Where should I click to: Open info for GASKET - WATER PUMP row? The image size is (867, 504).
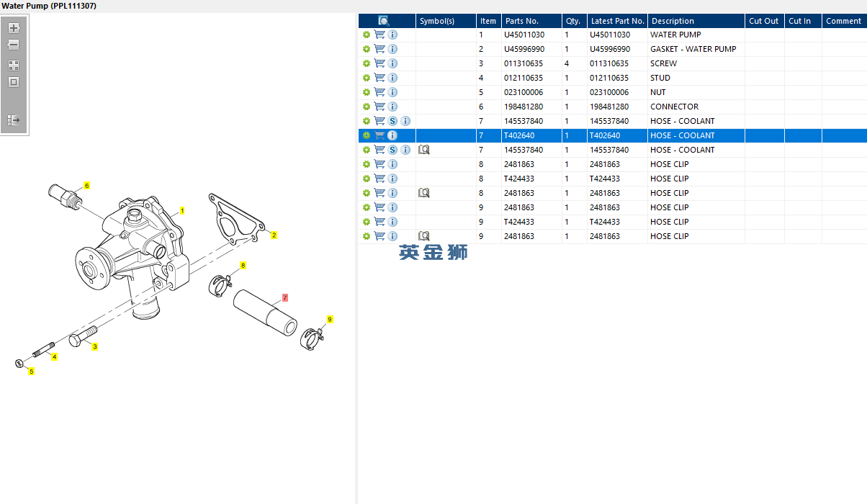(x=392, y=49)
